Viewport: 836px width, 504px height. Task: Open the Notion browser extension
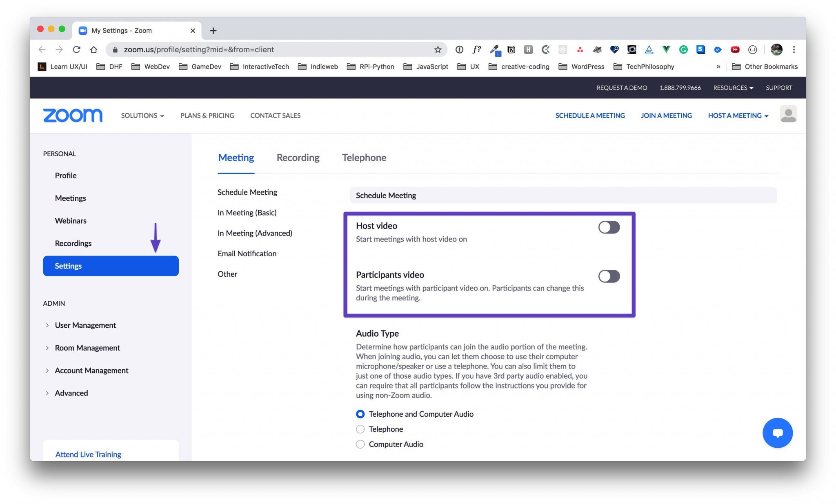[x=511, y=49]
